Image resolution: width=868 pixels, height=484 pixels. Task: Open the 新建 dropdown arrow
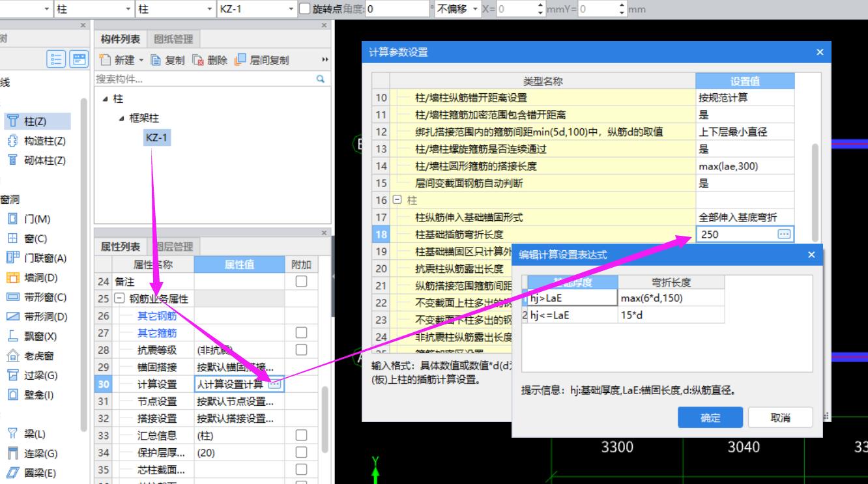[140, 60]
